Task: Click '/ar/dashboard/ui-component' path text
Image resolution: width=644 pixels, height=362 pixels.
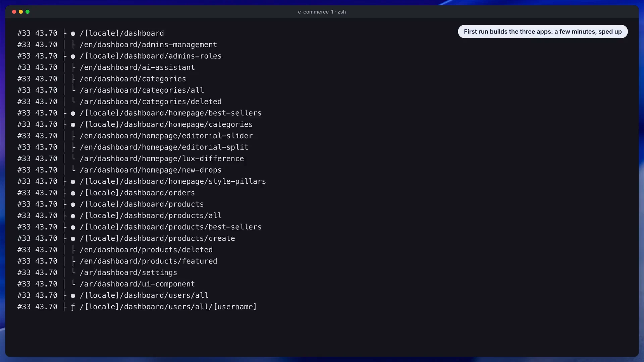Action: [137, 284]
